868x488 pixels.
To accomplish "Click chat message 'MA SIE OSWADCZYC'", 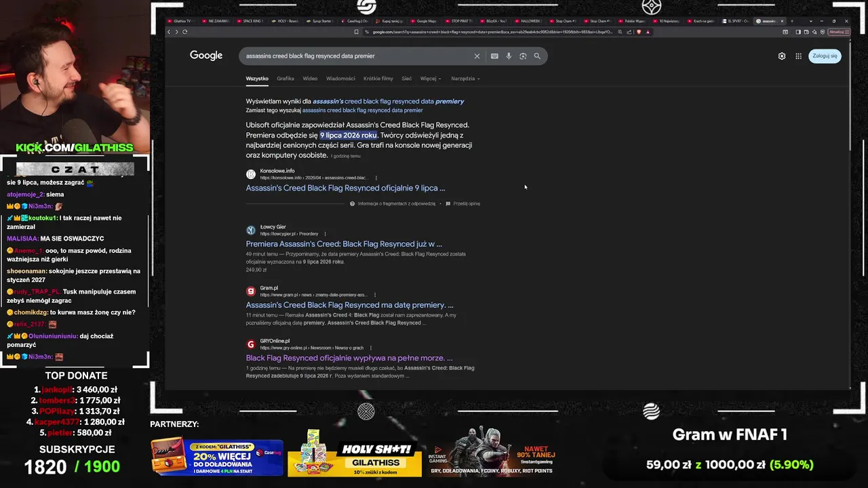I will tap(72, 239).
